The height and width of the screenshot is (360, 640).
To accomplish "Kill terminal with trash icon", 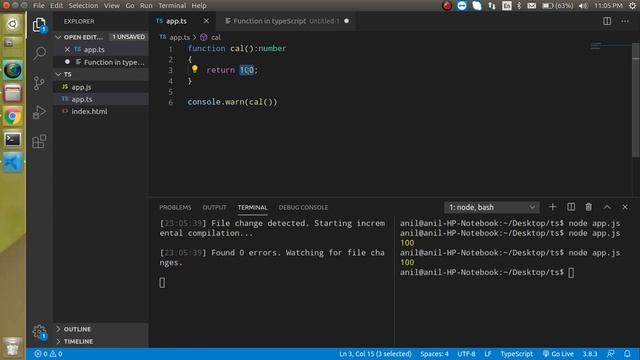I will [589, 207].
